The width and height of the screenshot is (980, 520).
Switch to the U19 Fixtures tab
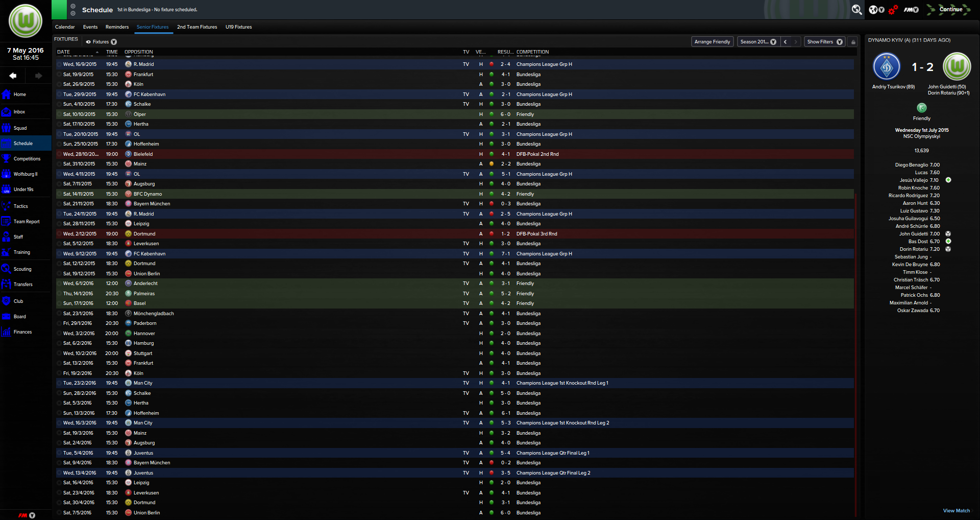(239, 27)
